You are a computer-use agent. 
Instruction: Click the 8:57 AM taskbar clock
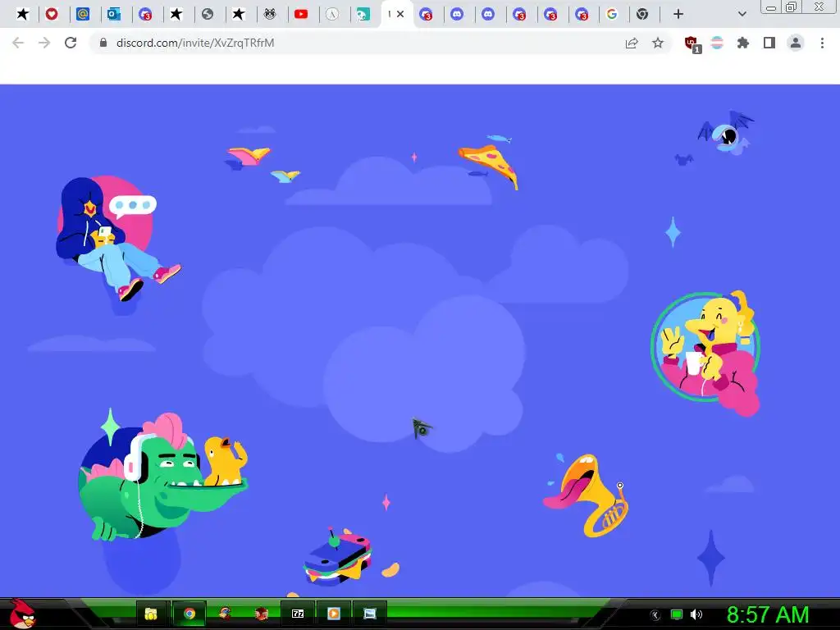(768, 614)
